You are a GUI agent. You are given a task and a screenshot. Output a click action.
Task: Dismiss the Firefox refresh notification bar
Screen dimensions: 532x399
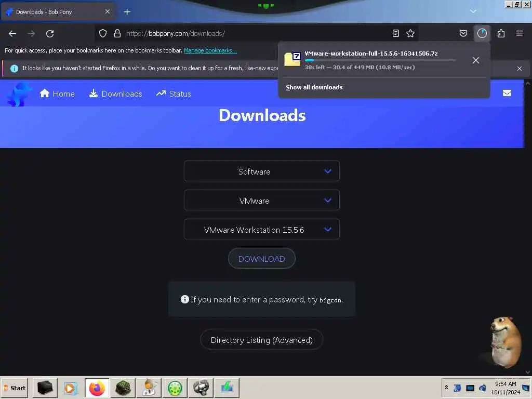520,69
